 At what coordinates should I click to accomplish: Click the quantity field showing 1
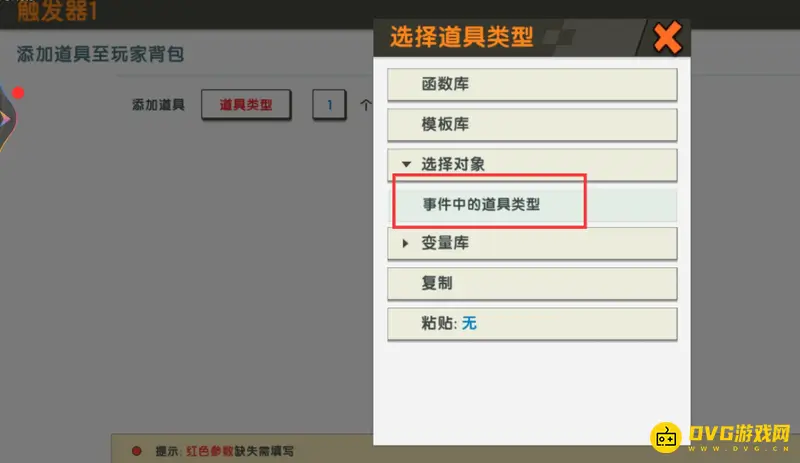(329, 105)
